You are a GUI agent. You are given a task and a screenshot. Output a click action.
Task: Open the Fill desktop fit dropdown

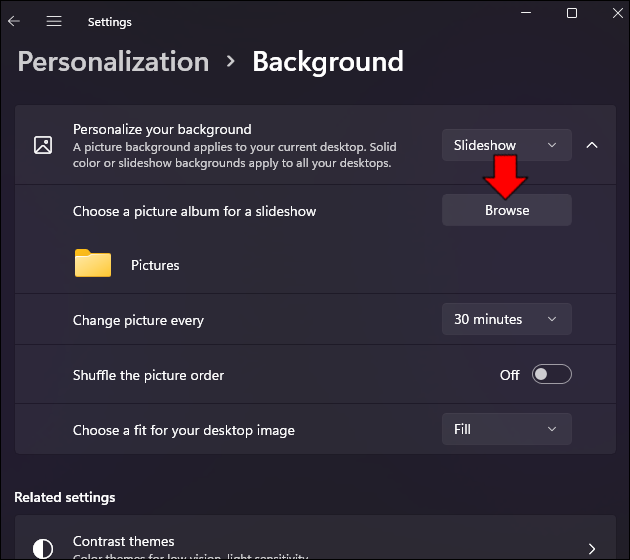click(506, 429)
